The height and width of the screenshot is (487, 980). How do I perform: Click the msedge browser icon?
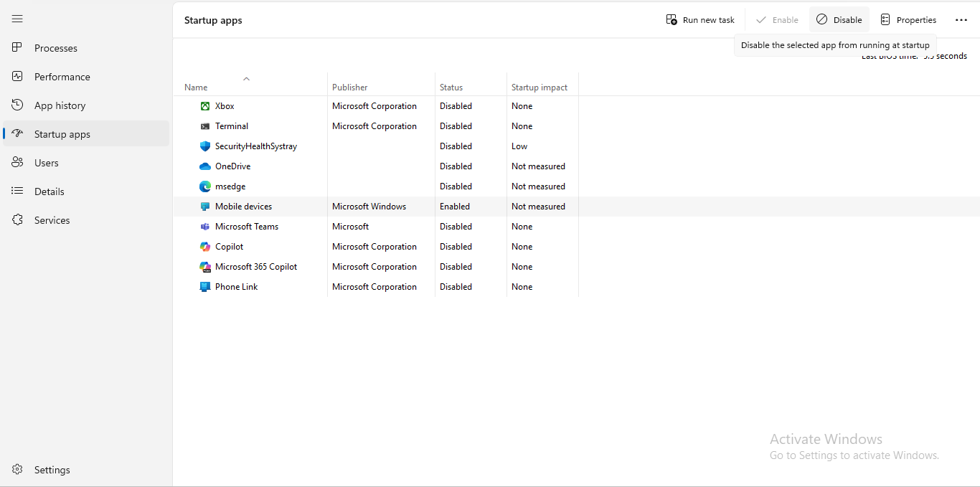click(x=205, y=186)
